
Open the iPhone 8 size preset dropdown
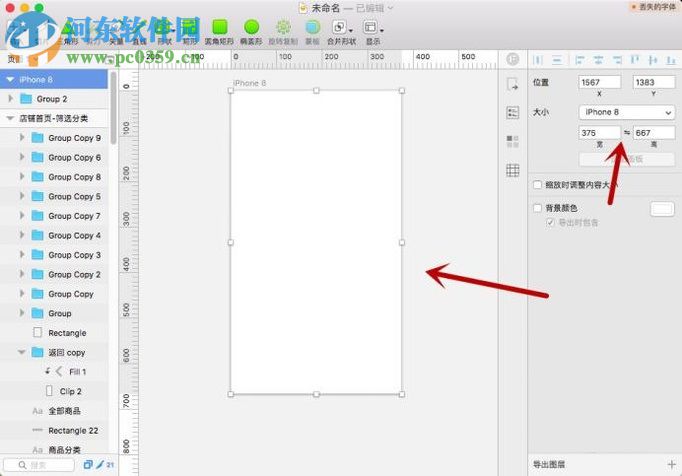tap(627, 112)
